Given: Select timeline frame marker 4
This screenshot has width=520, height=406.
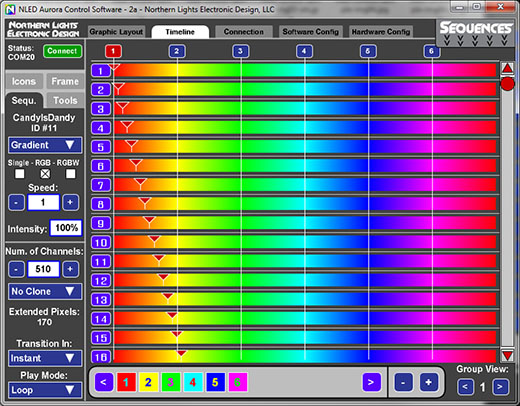Looking at the screenshot, I should 304,51.
